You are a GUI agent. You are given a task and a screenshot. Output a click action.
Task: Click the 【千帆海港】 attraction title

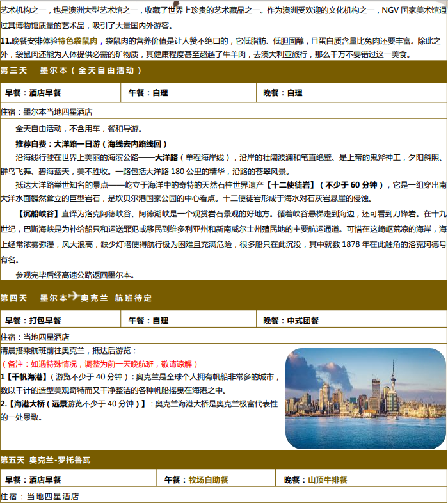point(23,377)
